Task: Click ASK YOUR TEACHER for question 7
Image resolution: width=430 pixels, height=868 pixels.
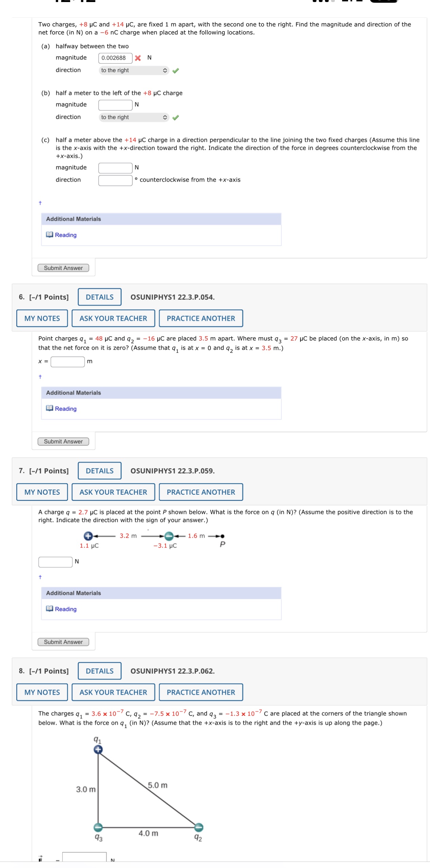Action: (x=113, y=492)
